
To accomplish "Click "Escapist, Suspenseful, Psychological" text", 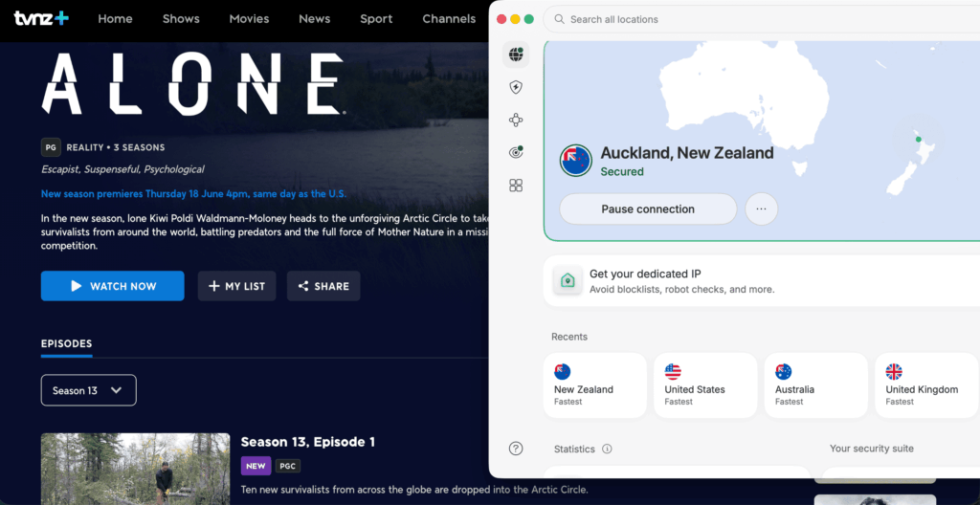I will coord(122,169).
